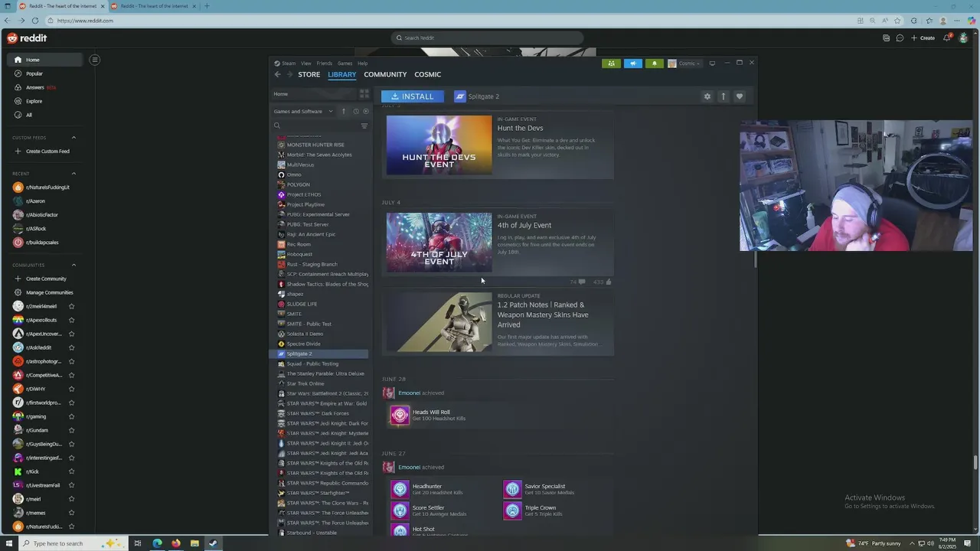Favorite r/LivestreamFail with its star
980x551 pixels.
(x=71, y=485)
